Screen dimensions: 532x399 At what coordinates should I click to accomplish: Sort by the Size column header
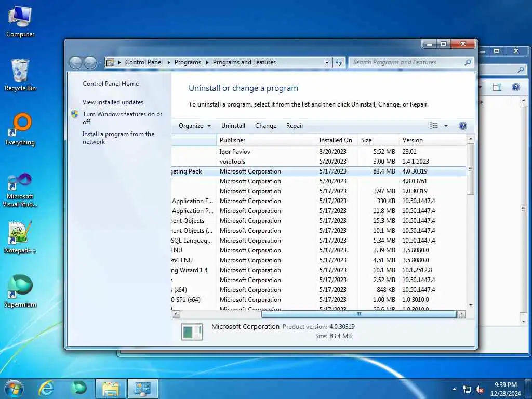[x=378, y=140]
